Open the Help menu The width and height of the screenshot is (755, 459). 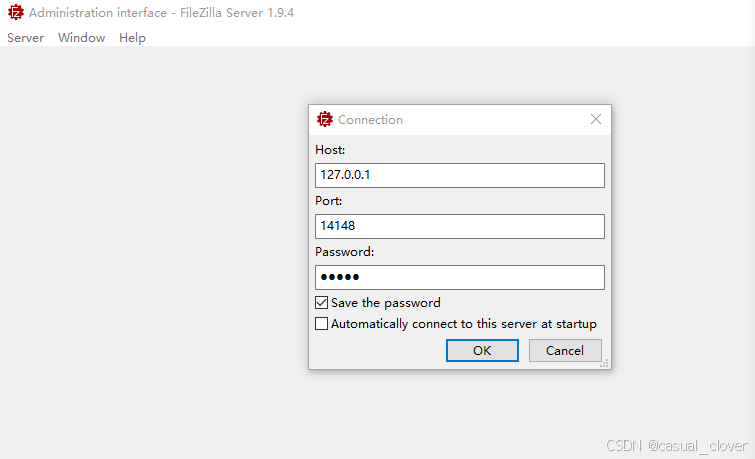pos(132,38)
